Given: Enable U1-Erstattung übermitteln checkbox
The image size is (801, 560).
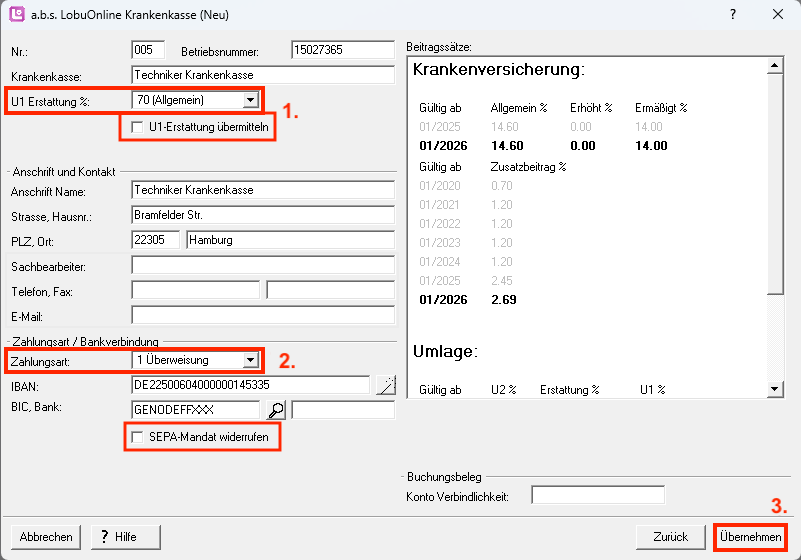Looking at the screenshot, I should coord(137,127).
